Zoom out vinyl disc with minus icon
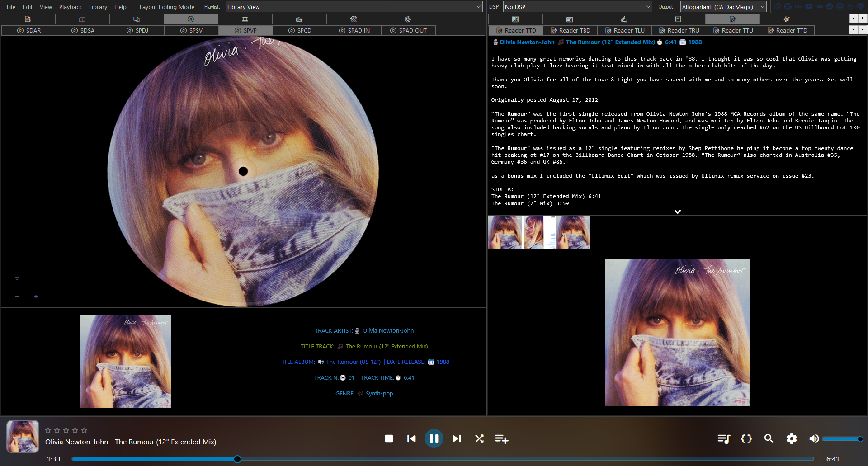The width and height of the screenshot is (868, 466). (x=17, y=297)
